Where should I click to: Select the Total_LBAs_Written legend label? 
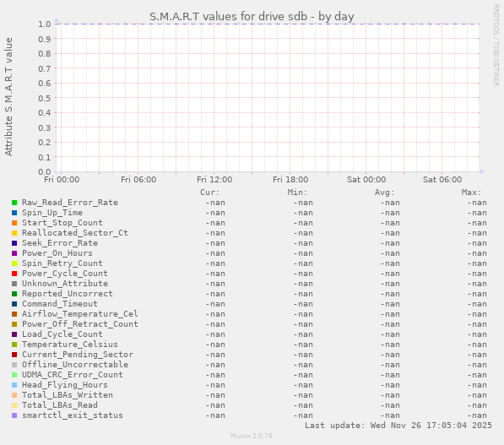click(68, 395)
